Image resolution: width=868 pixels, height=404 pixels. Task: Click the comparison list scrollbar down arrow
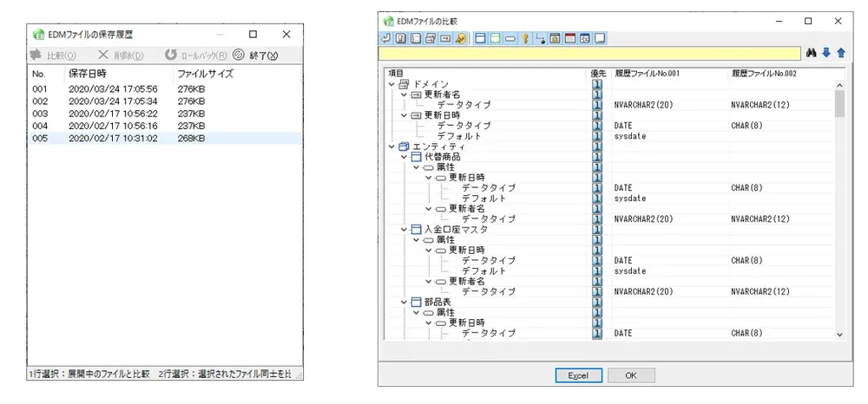coord(839,335)
